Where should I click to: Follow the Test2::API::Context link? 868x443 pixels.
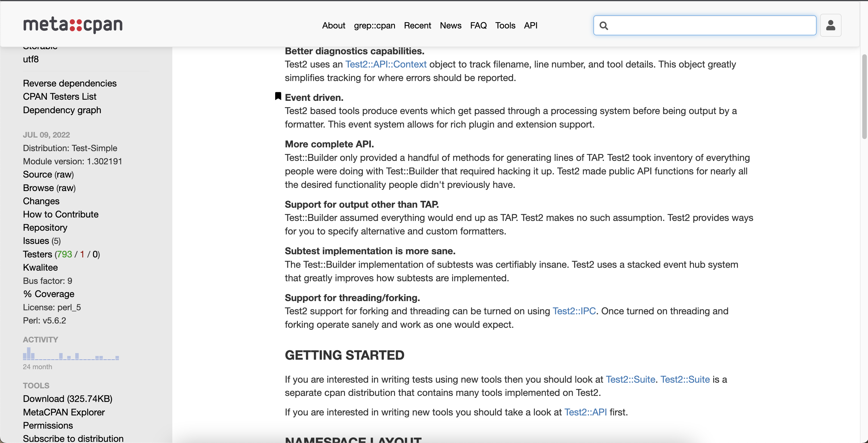tap(385, 64)
